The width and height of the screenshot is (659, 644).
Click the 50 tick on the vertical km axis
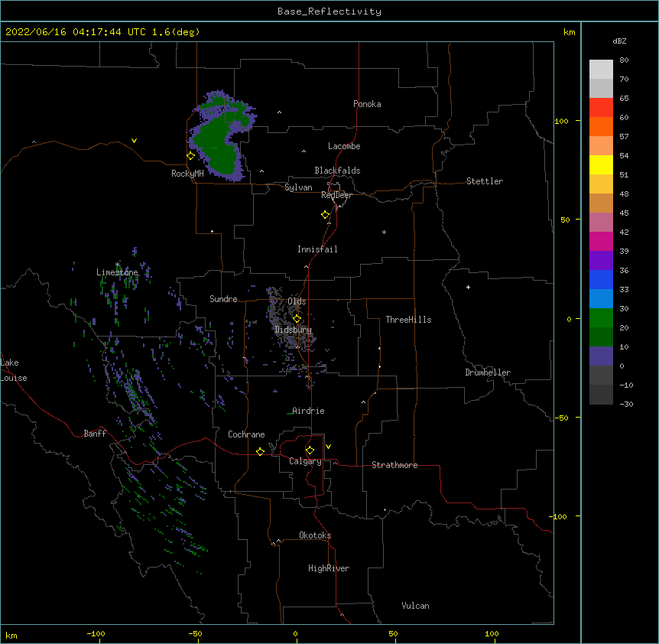click(565, 220)
